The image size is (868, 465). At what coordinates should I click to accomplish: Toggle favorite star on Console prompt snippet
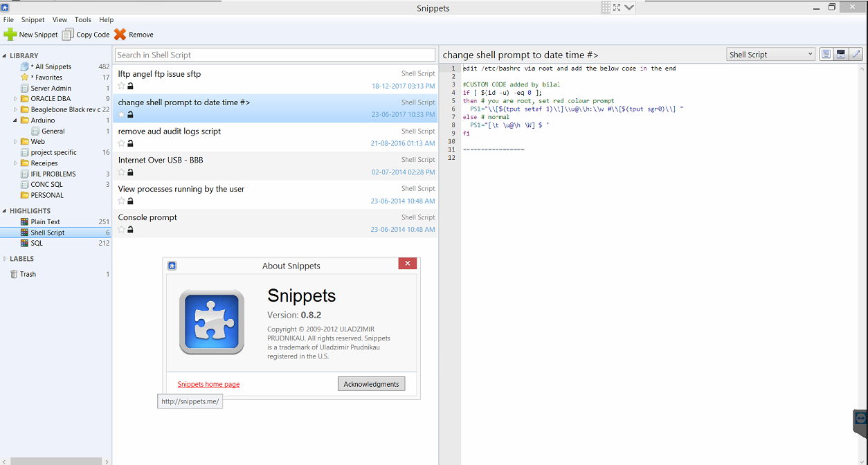[x=122, y=229]
